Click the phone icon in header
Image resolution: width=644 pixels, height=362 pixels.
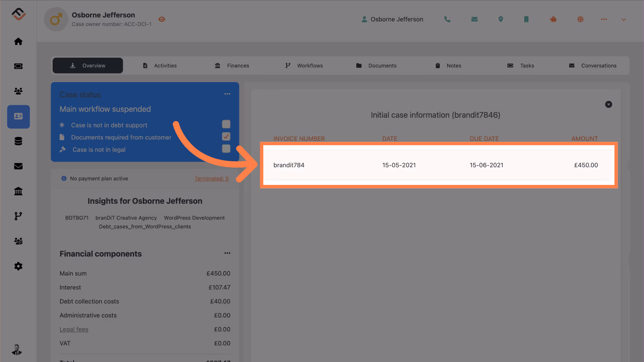click(447, 19)
